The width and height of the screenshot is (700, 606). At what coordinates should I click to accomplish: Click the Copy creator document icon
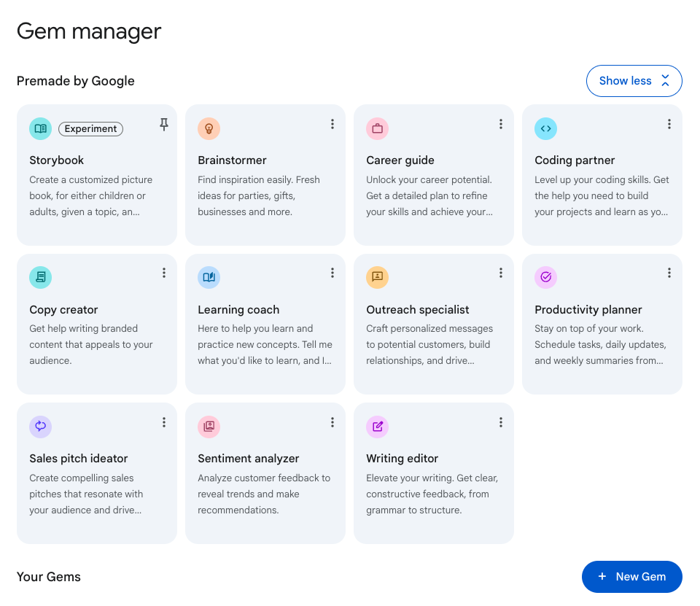[x=40, y=277]
